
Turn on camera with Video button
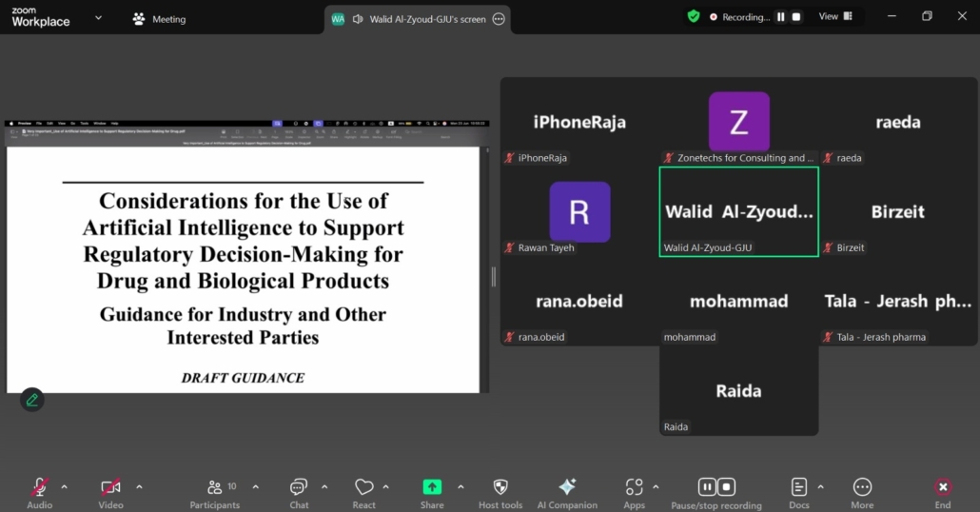[x=110, y=487]
